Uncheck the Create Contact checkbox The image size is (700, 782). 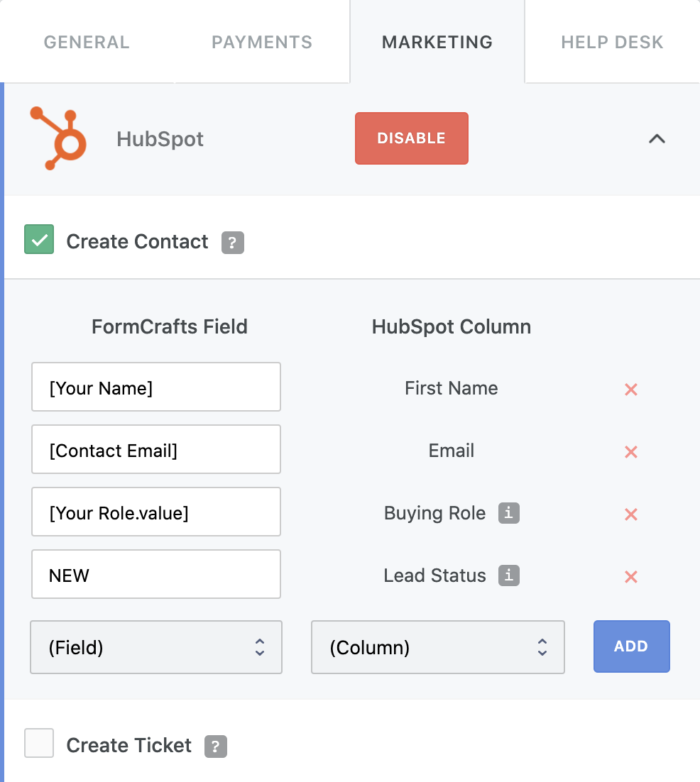(x=39, y=239)
